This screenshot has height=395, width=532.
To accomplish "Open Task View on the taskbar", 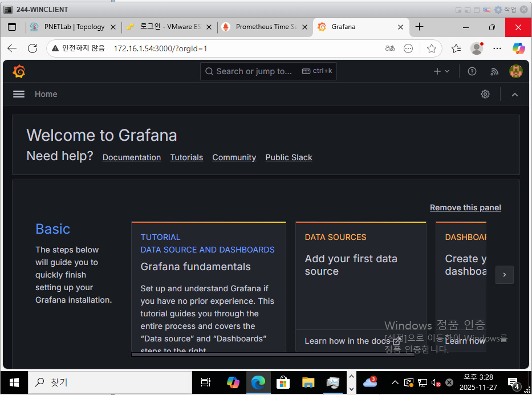I will [x=206, y=382].
